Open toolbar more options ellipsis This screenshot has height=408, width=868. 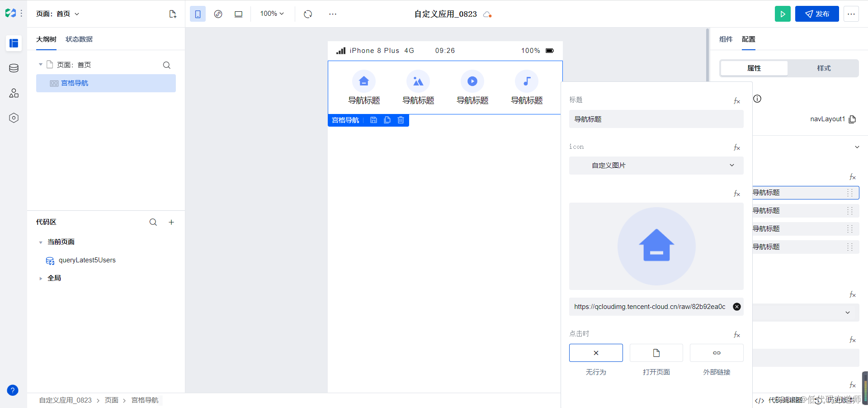pos(333,14)
